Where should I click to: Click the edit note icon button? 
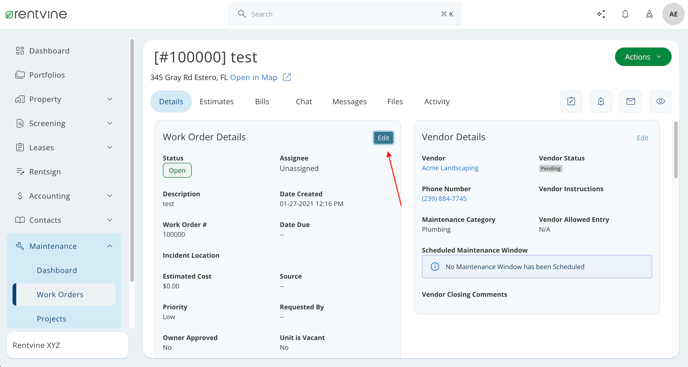coord(571,101)
